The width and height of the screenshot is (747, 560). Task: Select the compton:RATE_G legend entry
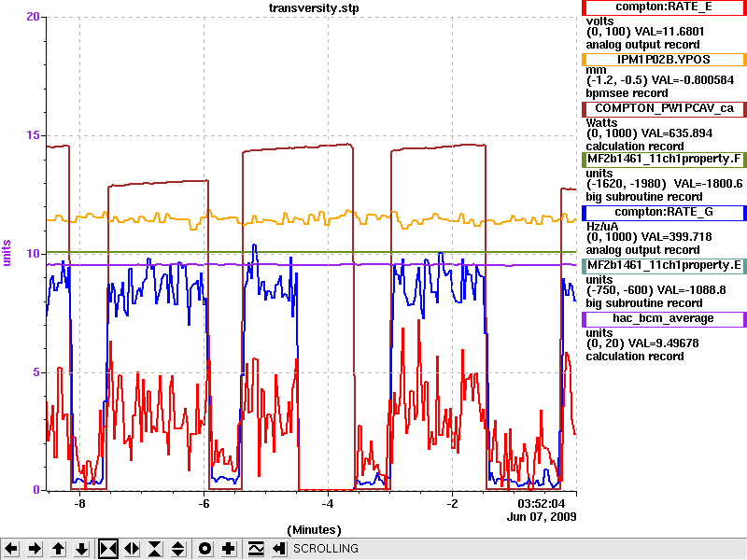(664, 213)
